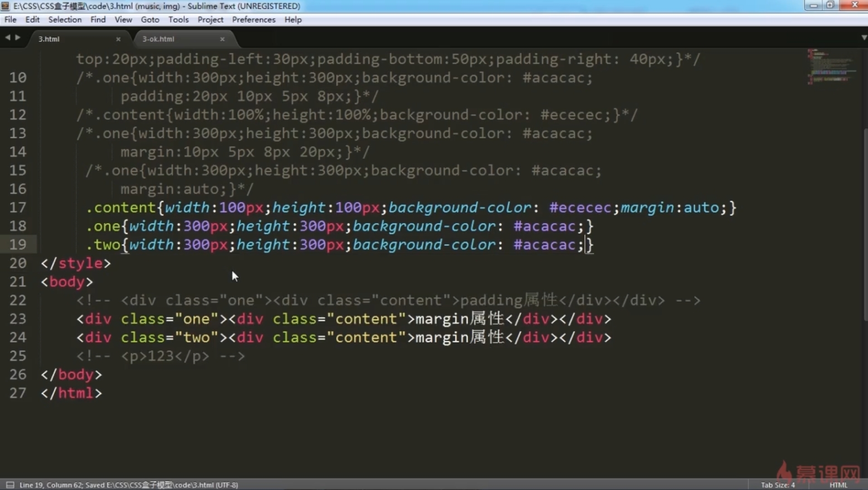Go to next tab with right arrow

click(18, 38)
